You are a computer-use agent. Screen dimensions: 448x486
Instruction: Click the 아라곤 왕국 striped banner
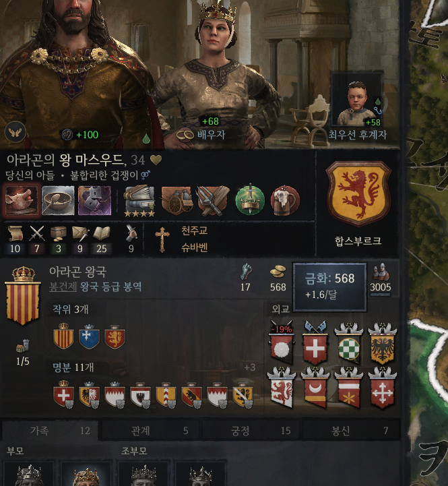pos(23,296)
